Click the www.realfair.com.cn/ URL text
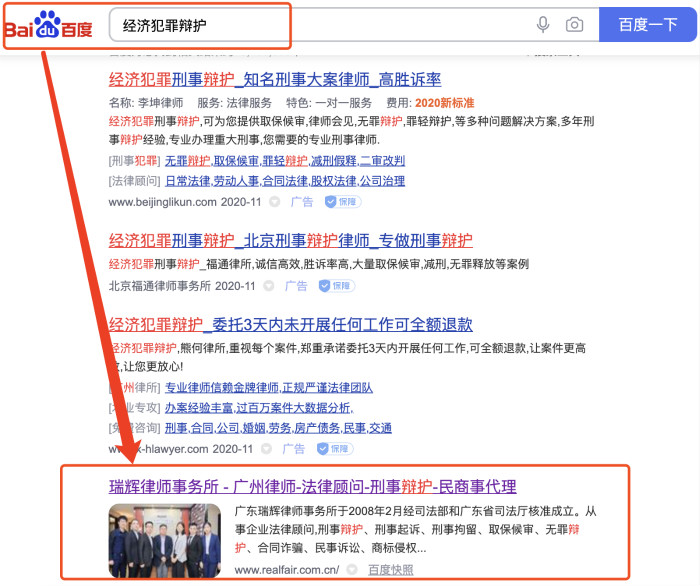This screenshot has height=586, width=700. [x=287, y=570]
